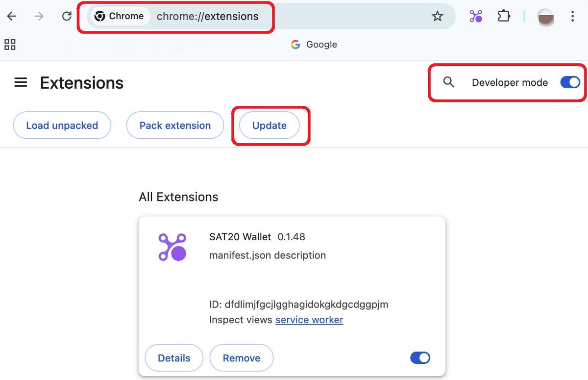Search extensions with the magnifier icon
Screen dimensions: 588x380
449,82
